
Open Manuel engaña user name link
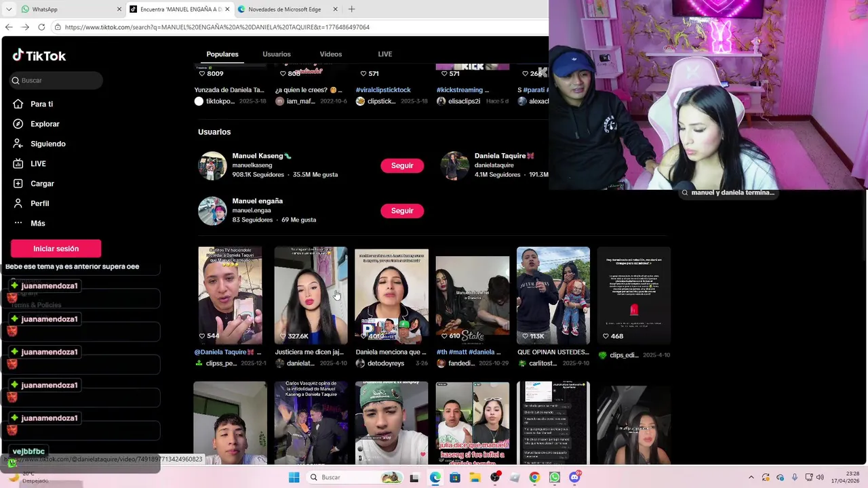[258, 201]
